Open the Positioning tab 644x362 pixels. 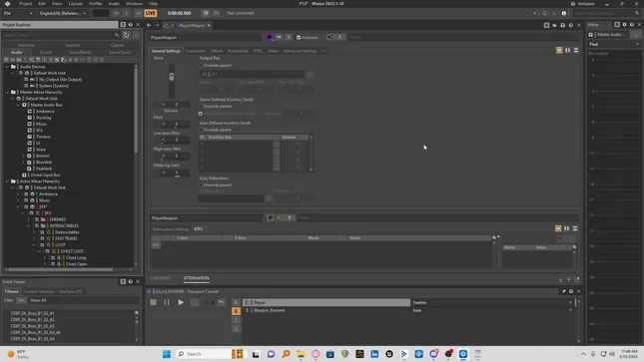click(x=238, y=51)
